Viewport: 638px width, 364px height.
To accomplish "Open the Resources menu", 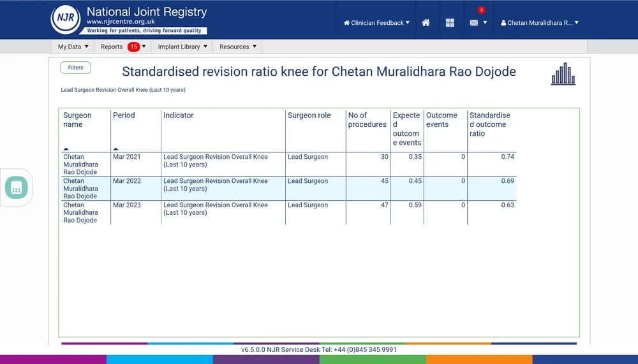I will point(237,47).
